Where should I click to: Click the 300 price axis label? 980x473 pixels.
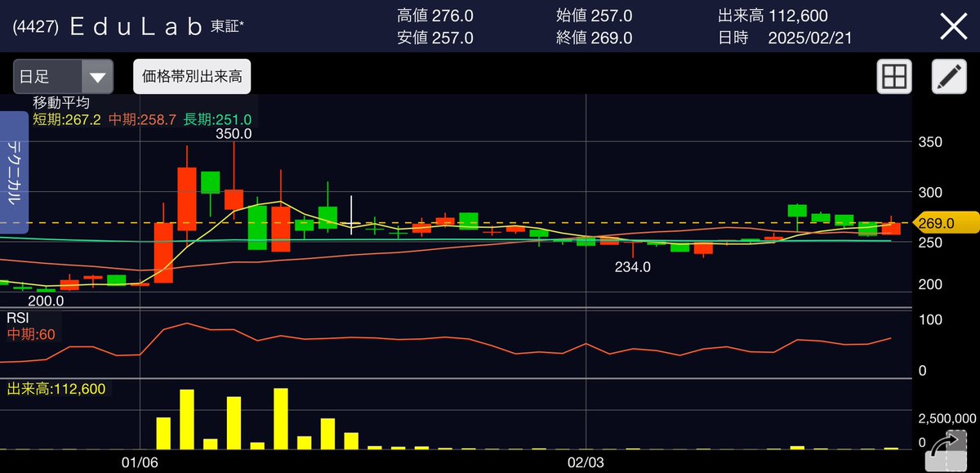click(x=930, y=192)
